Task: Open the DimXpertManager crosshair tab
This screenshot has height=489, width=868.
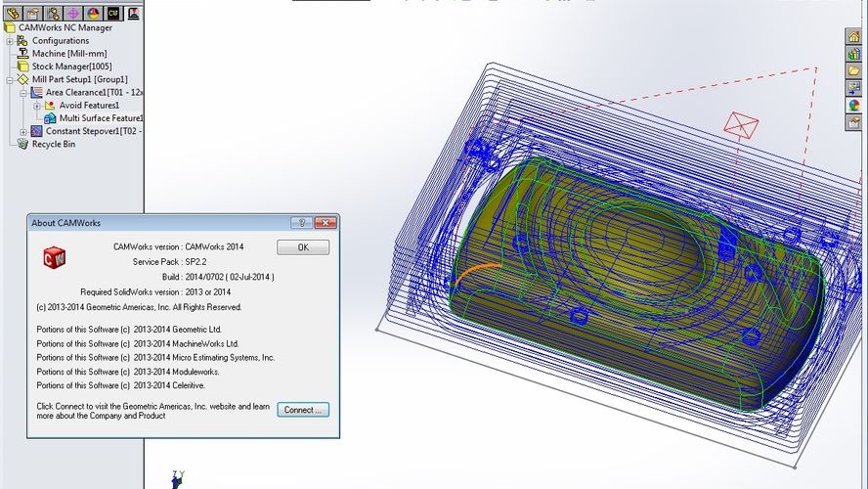Action: pos(73,13)
